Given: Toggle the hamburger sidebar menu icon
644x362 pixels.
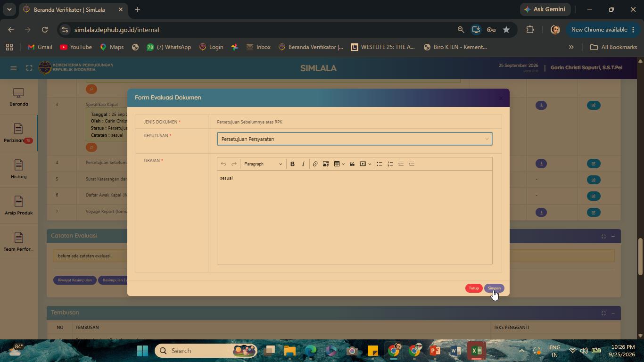Looking at the screenshot, I should coord(14,68).
